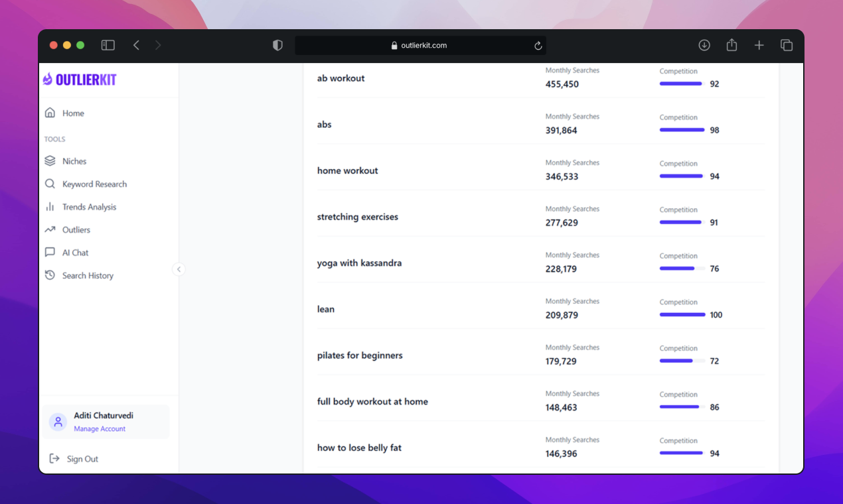This screenshot has width=843, height=504.
Task: Click the 391,864 monthly searches value
Action: click(x=562, y=131)
